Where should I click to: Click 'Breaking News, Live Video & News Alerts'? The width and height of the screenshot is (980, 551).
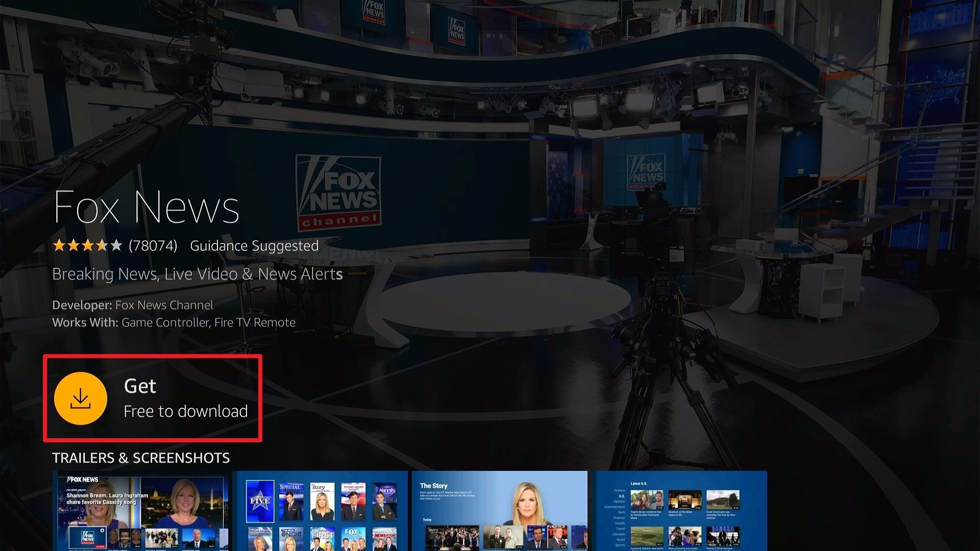pos(198,274)
